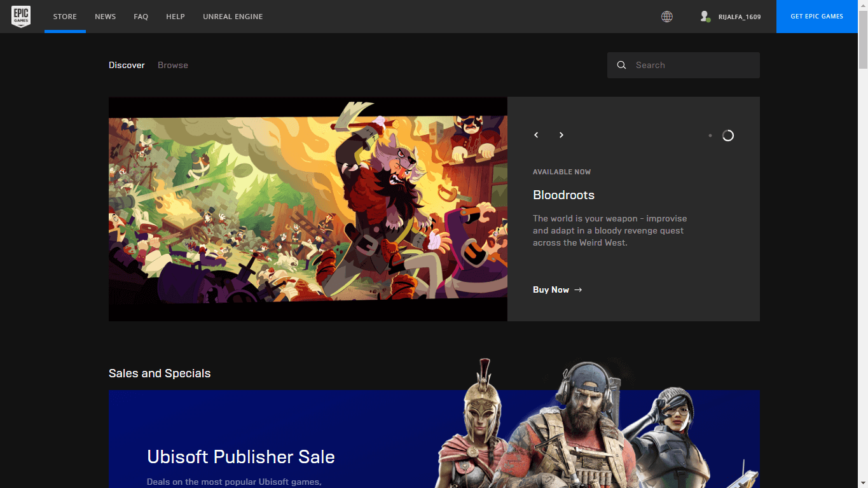Open the HELP tab
The height and width of the screenshot is (488, 868).
pyautogui.click(x=176, y=17)
